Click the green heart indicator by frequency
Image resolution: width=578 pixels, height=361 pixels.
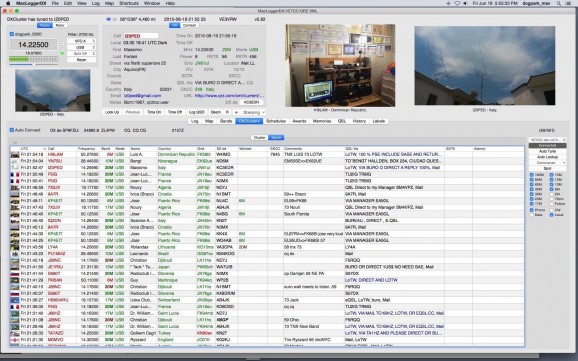coord(62,53)
